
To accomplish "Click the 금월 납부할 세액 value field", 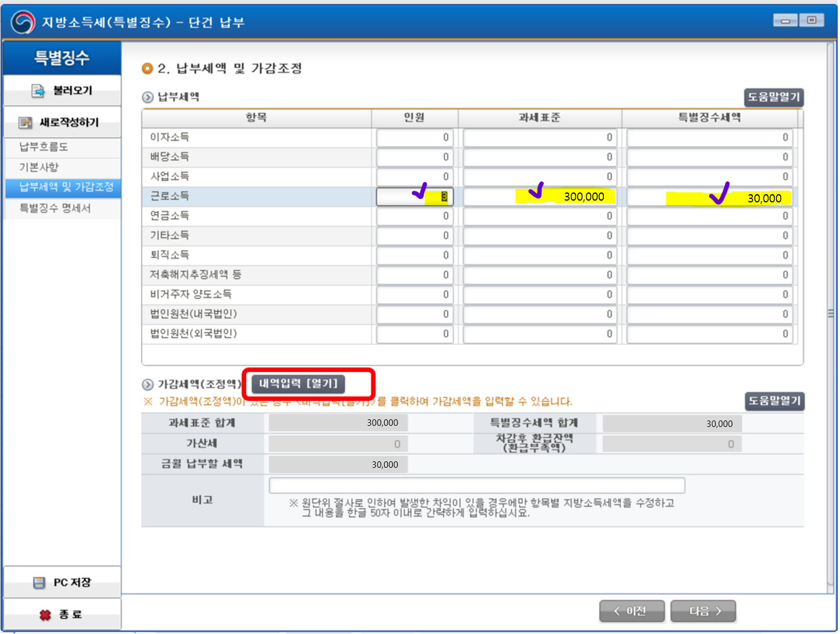I will click(338, 465).
